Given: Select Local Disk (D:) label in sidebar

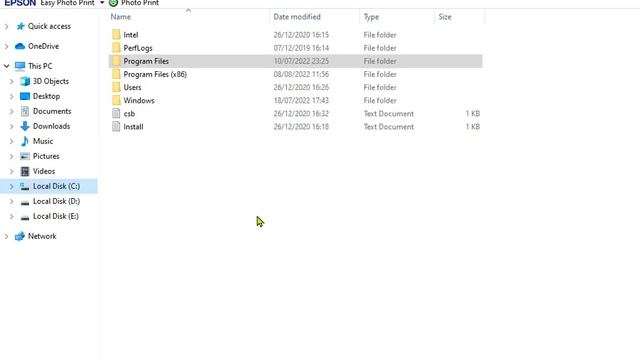Looking at the screenshot, I should (56, 201).
